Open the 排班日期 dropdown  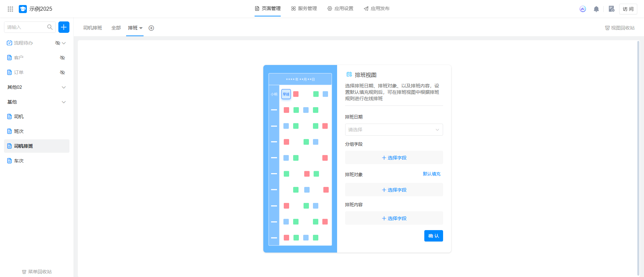[x=394, y=130]
